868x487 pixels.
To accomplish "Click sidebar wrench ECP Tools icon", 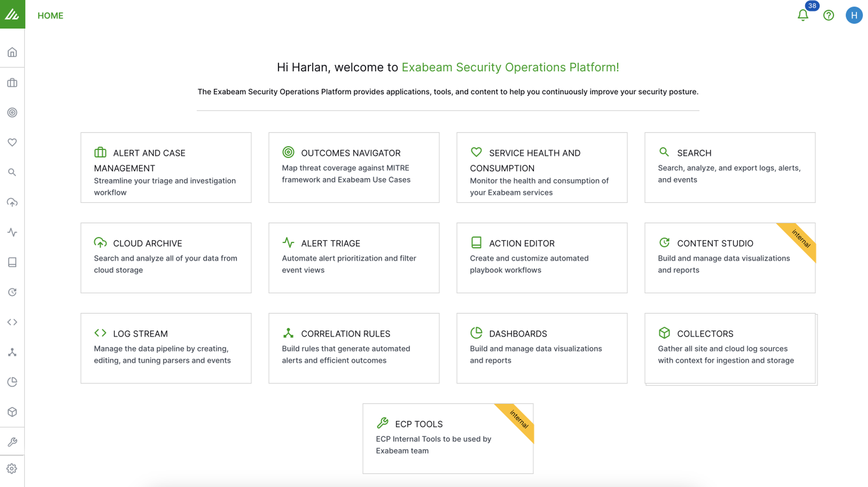I will [12, 442].
